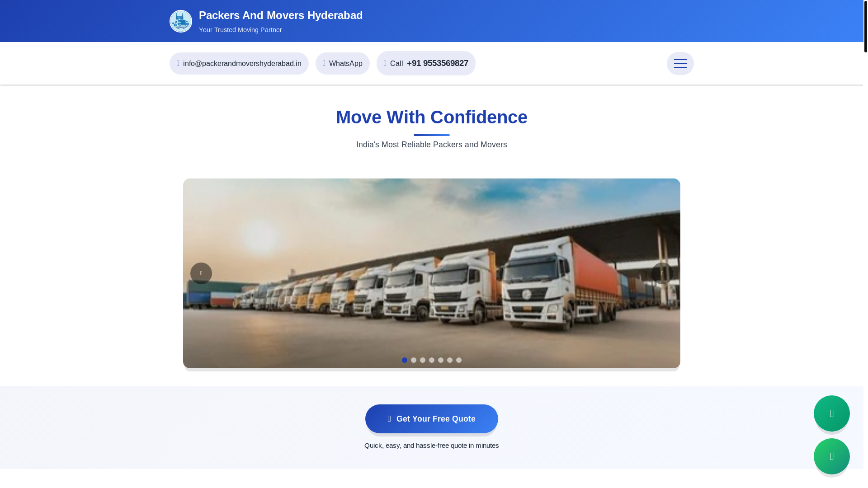Open the WhatsApp header button
Viewport: 868px width, 488px height.
[343, 63]
